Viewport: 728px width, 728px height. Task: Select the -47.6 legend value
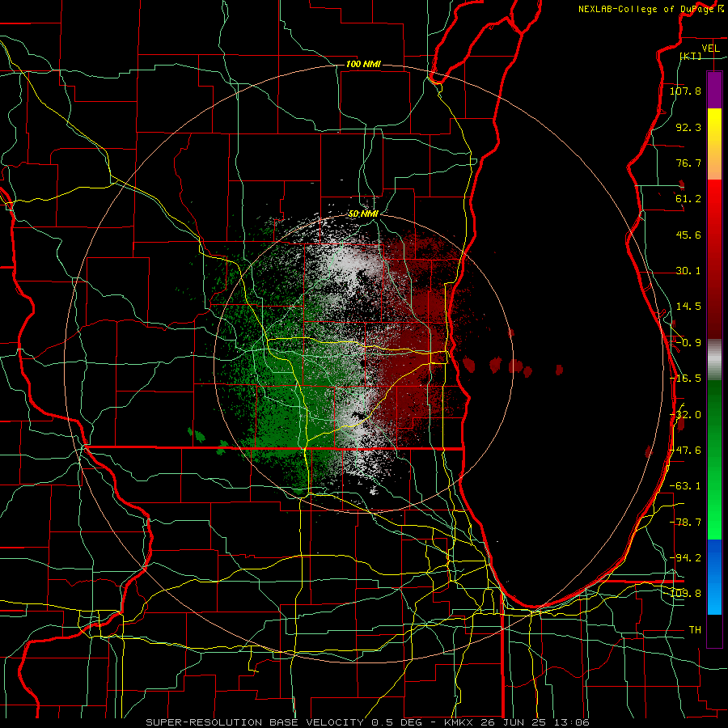click(x=685, y=451)
